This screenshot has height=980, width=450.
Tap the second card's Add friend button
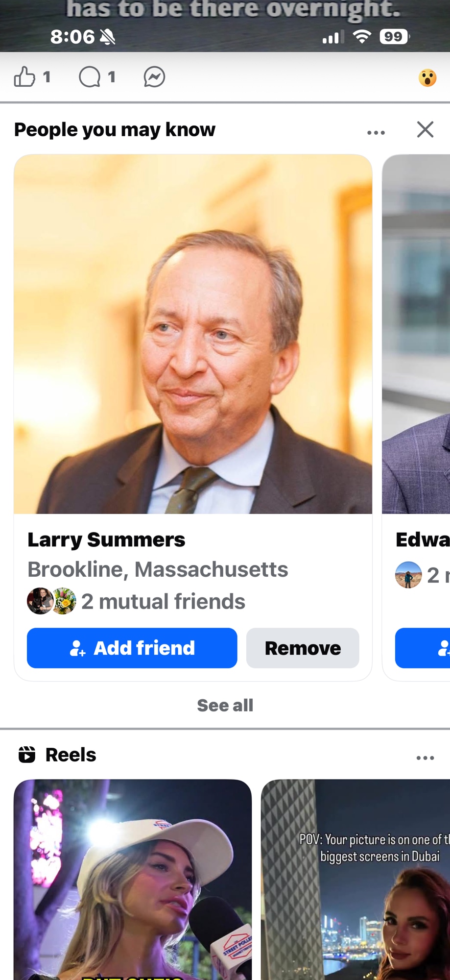tap(423, 648)
